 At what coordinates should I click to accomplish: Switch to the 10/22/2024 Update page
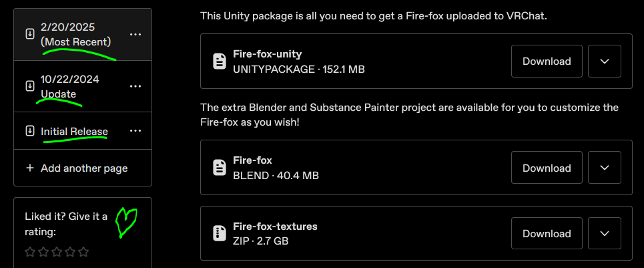click(x=69, y=86)
